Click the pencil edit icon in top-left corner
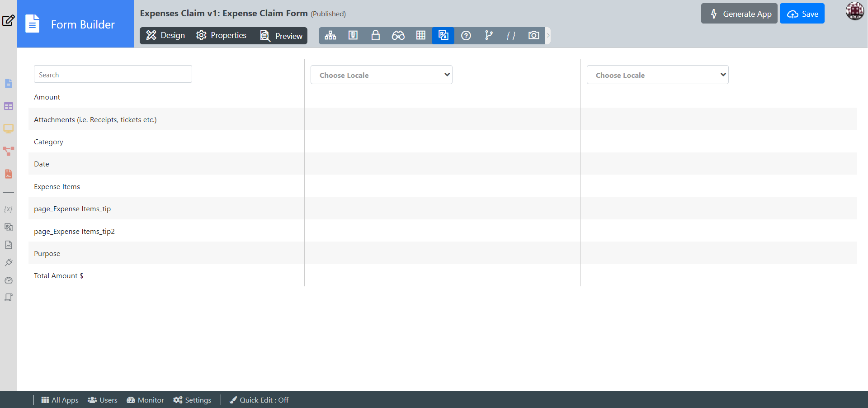Screen dimensions: 868x408 tap(8, 20)
